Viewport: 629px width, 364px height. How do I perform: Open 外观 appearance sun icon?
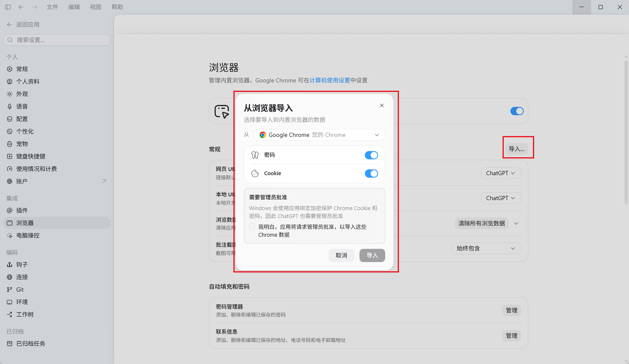[x=10, y=94]
